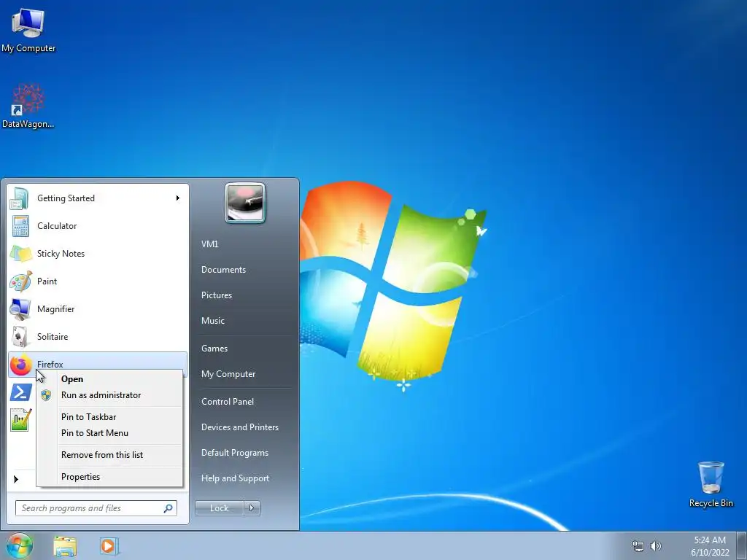Open Control Panel
This screenshot has width=747, height=560.
pos(228,402)
